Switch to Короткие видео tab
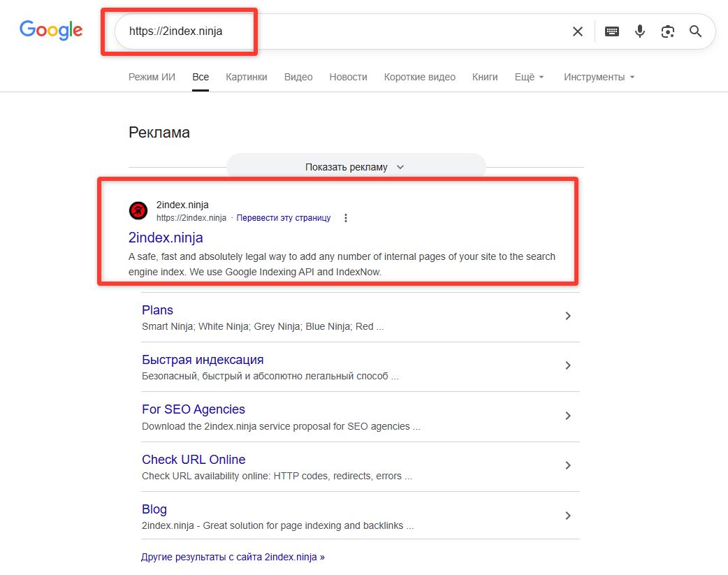Image resolution: width=728 pixels, height=575 pixels. click(x=420, y=77)
